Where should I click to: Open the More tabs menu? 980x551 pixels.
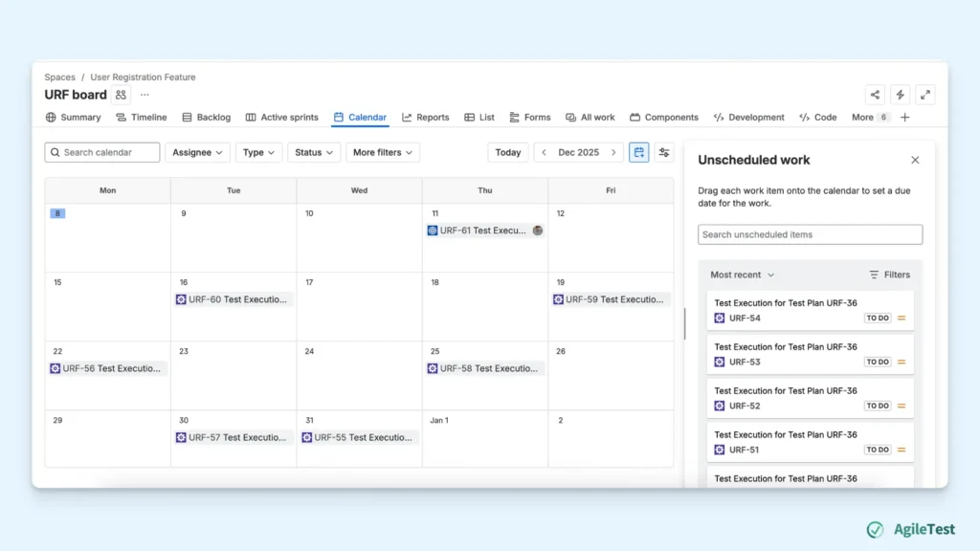[x=870, y=118]
